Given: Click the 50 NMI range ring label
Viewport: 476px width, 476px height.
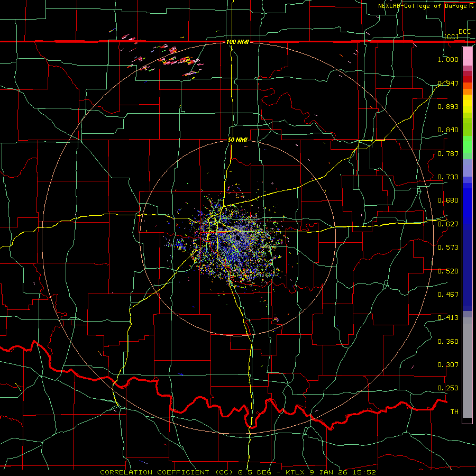Looking at the screenshot, I should 237,140.
